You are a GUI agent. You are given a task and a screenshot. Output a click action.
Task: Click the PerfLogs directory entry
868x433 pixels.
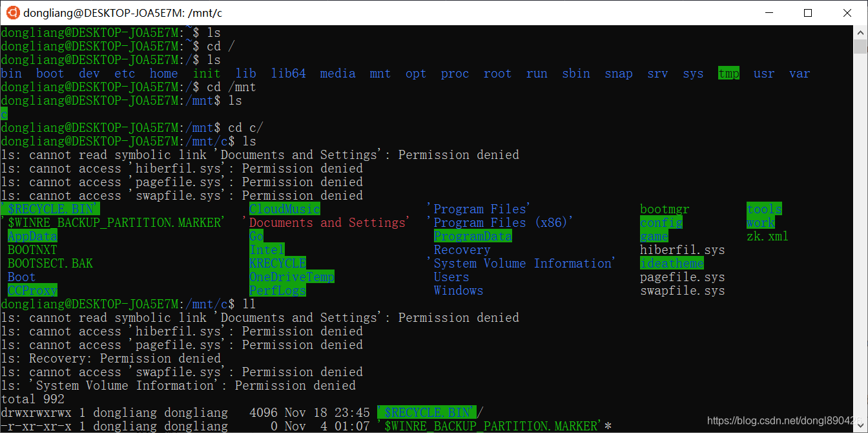click(x=278, y=290)
